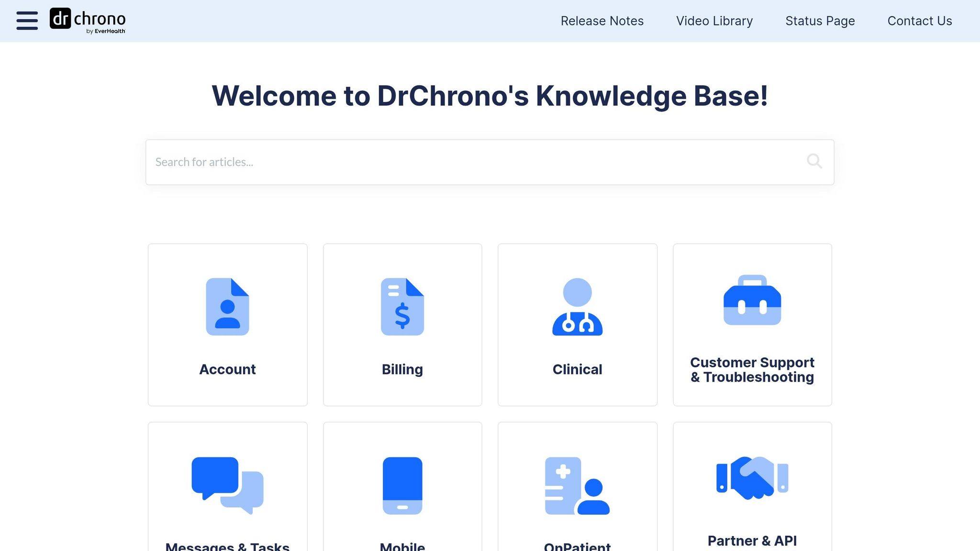The width and height of the screenshot is (980, 551).
Task: Open the Account category label
Action: coord(227,369)
